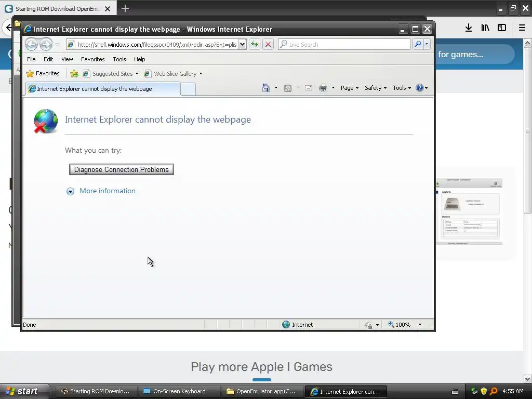Open new tab in background browser
Image resolution: width=532 pixels, height=399 pixels.
(125, 8)
